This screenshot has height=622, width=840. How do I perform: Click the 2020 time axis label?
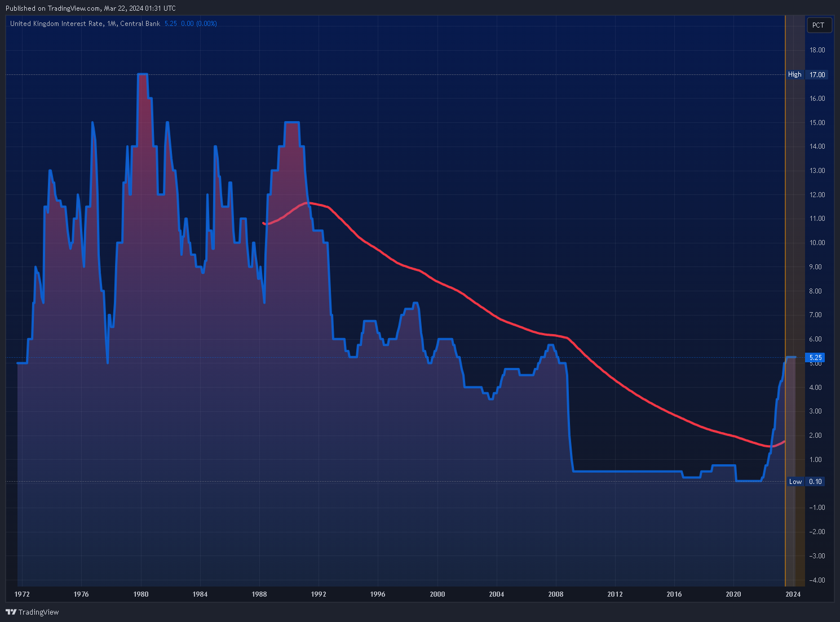pos(733,594)
